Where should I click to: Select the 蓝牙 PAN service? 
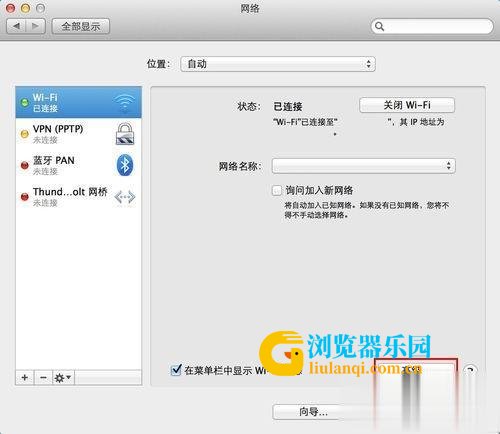tap(78, 165)
